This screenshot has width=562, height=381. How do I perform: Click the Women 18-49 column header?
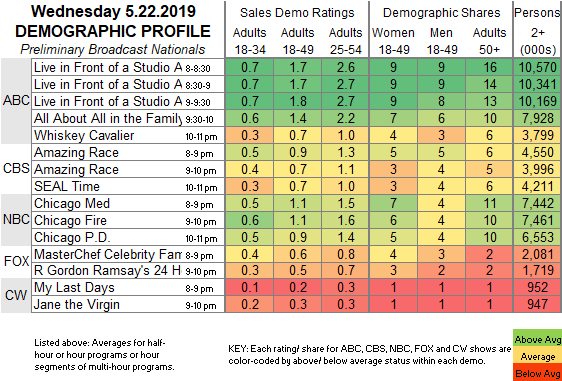(394, 41)
